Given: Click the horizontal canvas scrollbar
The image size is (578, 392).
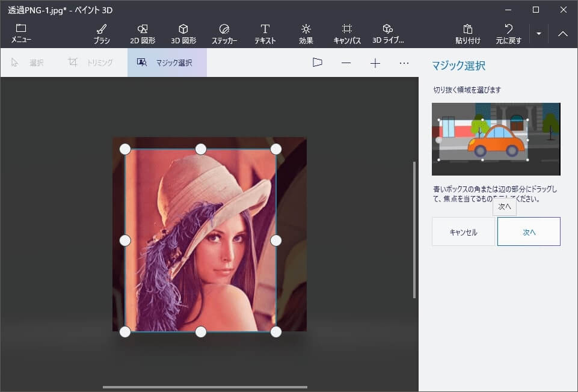Looking at the screenshot, I should (x=205, y=387).
